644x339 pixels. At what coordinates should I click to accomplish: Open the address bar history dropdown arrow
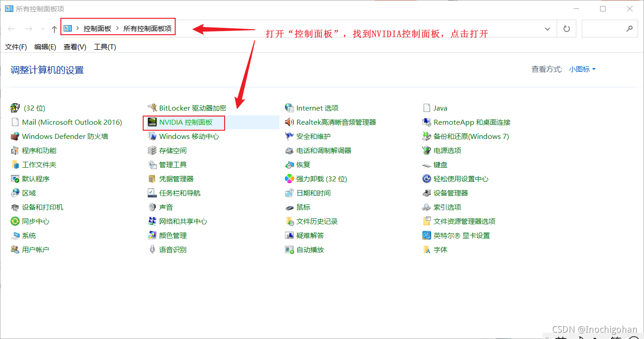click(547, 29)
